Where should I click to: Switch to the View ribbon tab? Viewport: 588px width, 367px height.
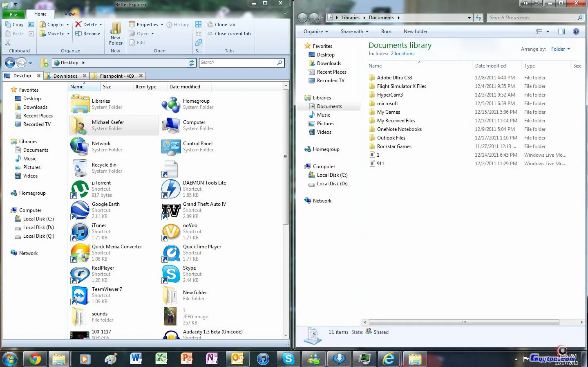point(69,14)
